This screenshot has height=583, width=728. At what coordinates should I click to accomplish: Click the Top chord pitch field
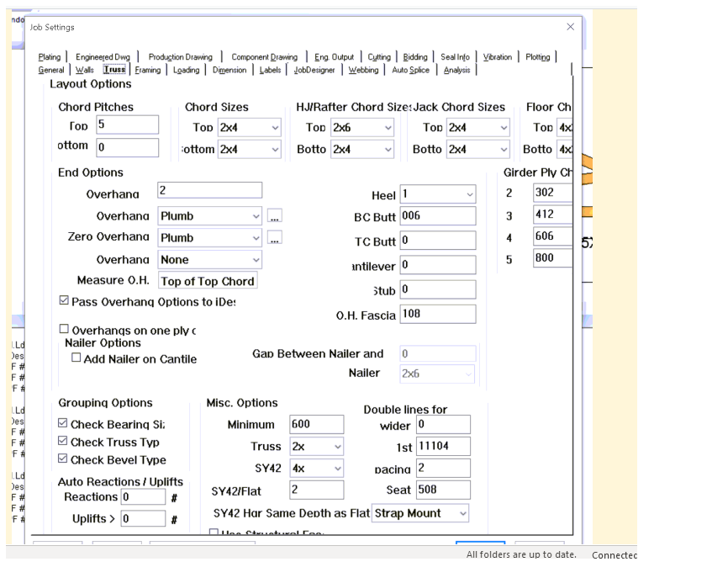[126, 125]
